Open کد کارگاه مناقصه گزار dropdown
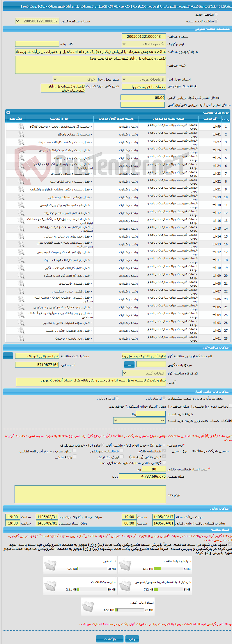232x644 pixels. (x=144, y=373)
